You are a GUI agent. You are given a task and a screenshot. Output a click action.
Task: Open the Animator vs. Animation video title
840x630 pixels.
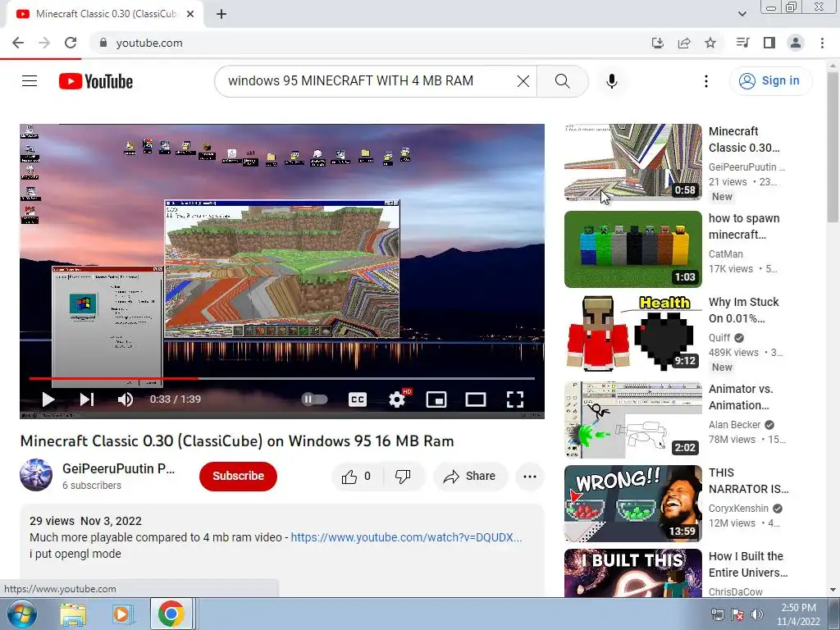(741, 397)
